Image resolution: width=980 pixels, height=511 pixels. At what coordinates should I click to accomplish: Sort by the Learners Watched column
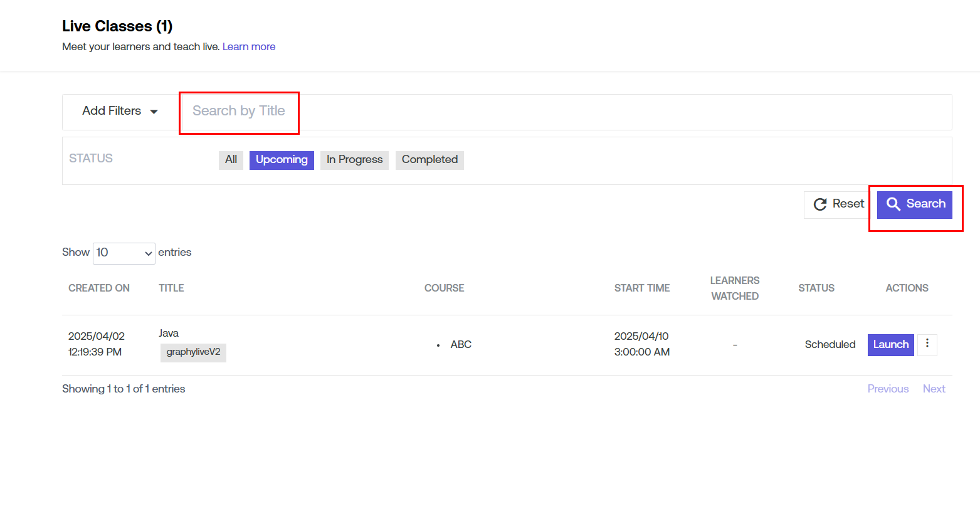point(734,288)
